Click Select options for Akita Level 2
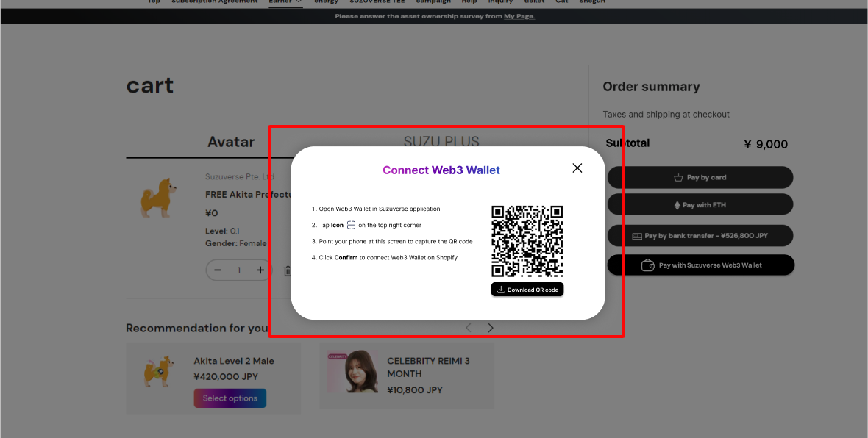The height and width of the screenshot is (438, 868). tap(230, 398)
